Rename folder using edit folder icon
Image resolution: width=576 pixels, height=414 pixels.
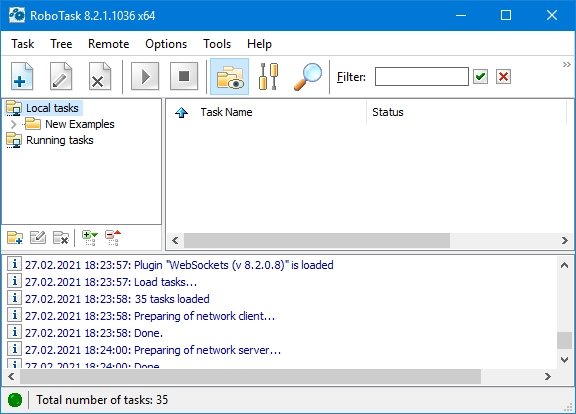38,238
